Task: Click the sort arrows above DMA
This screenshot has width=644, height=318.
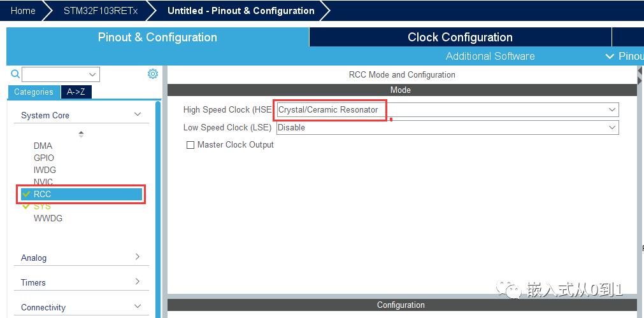Action: 81,134
